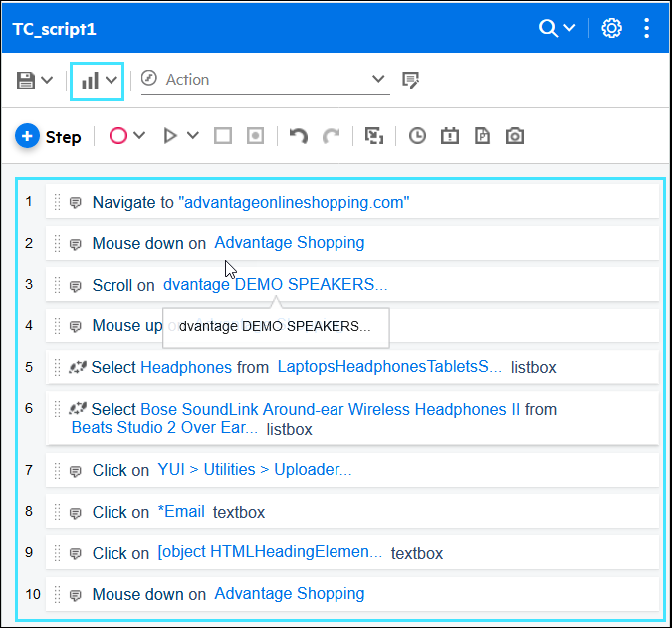Screen dimensions: 672x628
Task: Click the drag handle of step 7
Action: (x=57, y=470)
